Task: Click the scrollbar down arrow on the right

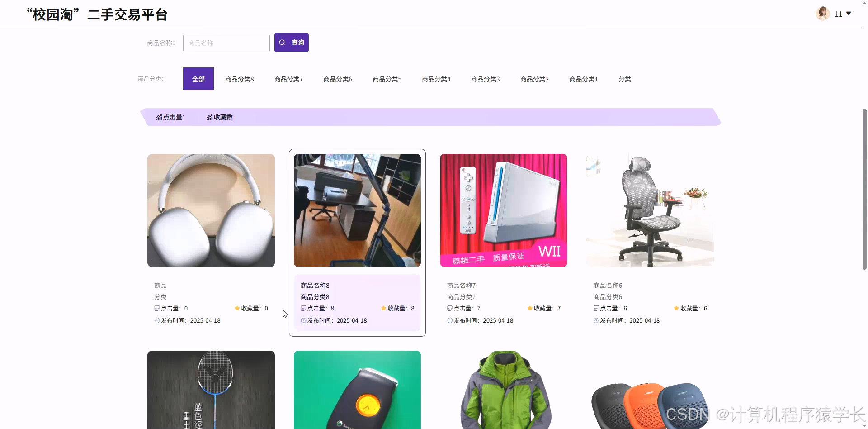Action: [x=863, y=425]
